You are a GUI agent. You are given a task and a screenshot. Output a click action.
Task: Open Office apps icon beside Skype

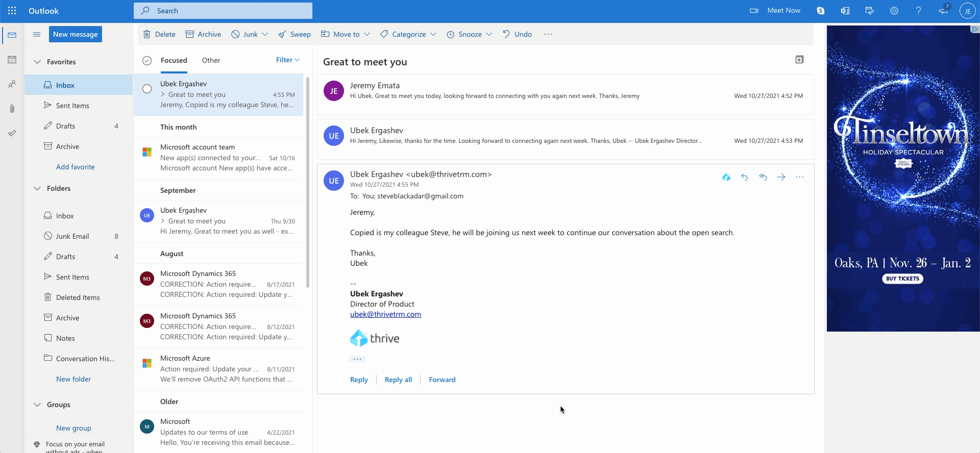[x=845, y=11]
